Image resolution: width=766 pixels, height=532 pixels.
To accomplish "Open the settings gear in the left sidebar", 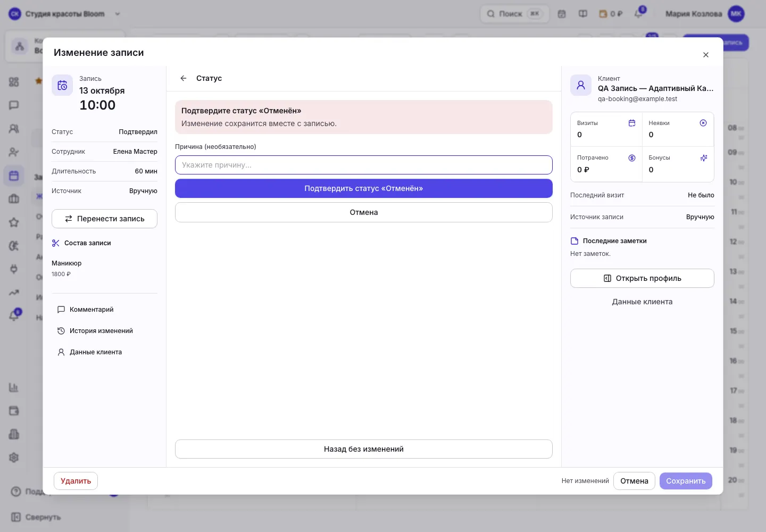I will click(x=14, y=458).
